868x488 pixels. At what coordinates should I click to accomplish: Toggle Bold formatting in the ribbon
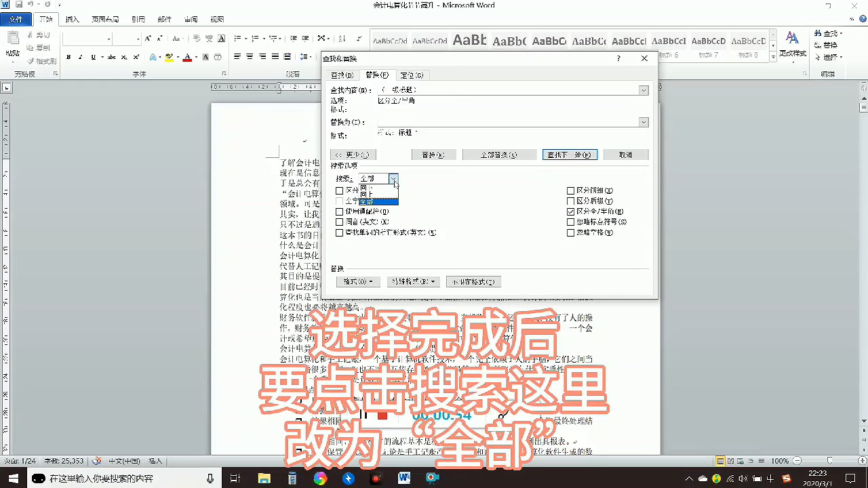coord(68,57)
